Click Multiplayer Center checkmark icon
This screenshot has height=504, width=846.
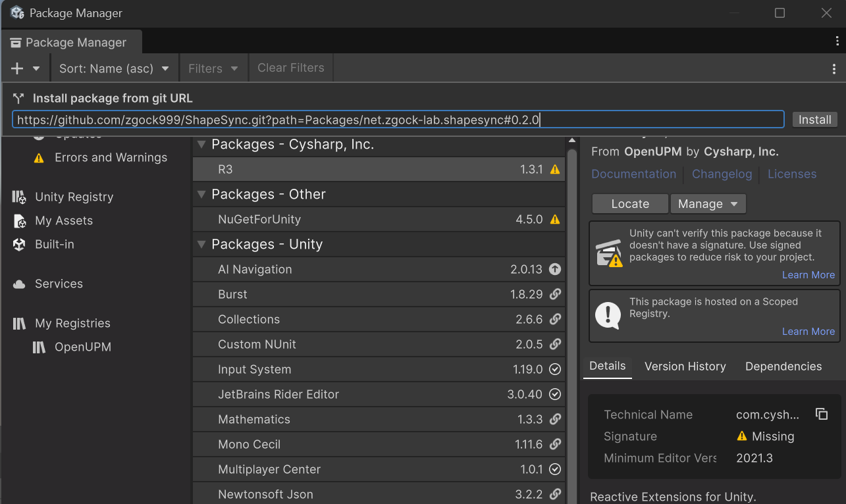coord(555,469)
